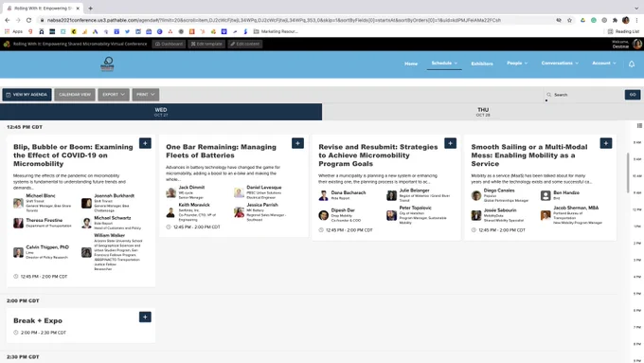Go back in the browser

[8, 20]
